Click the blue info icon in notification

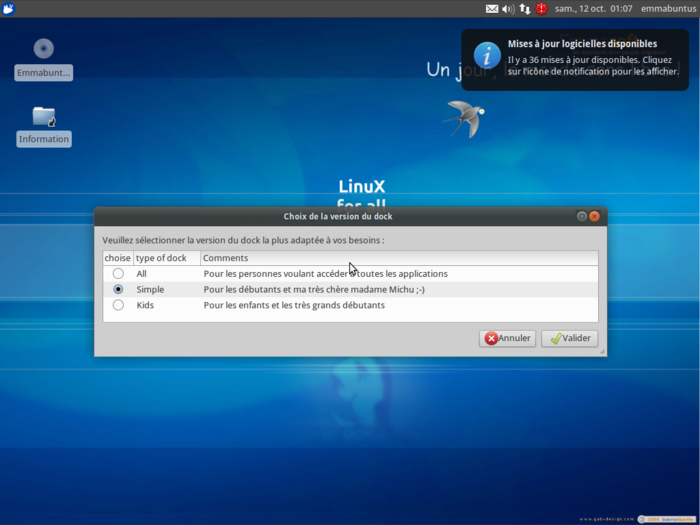[487, 56]
